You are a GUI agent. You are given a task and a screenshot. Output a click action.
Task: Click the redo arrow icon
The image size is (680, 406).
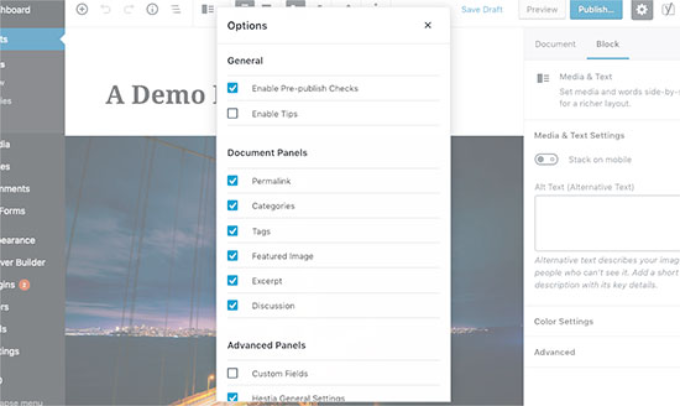129,10
